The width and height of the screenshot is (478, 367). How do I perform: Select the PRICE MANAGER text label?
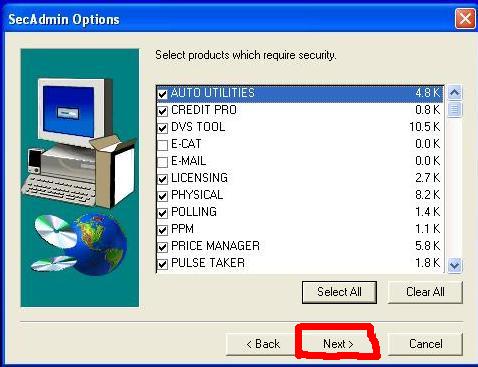click(x=215, y=246)
